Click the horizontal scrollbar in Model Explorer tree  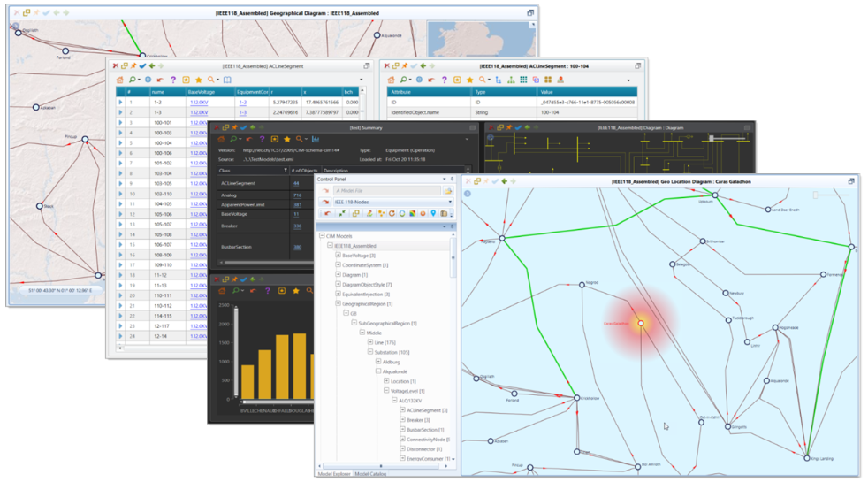tap(380, 466)
